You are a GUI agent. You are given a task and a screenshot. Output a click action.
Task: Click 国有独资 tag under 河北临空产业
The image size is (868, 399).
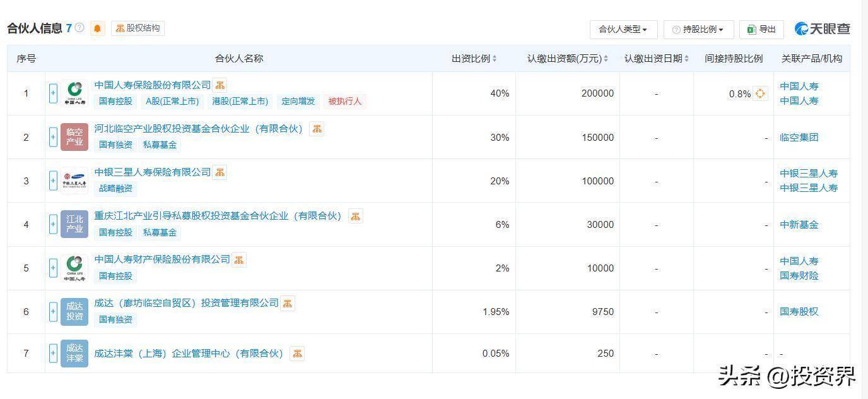[x=115, y=145]
